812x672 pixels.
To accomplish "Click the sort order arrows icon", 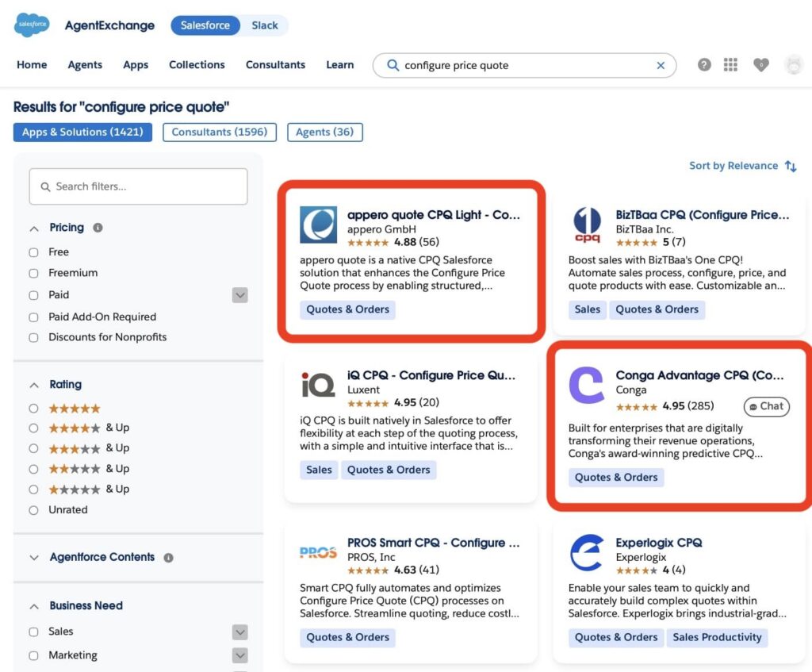I will pyautogui.click(x=791, y=167).
